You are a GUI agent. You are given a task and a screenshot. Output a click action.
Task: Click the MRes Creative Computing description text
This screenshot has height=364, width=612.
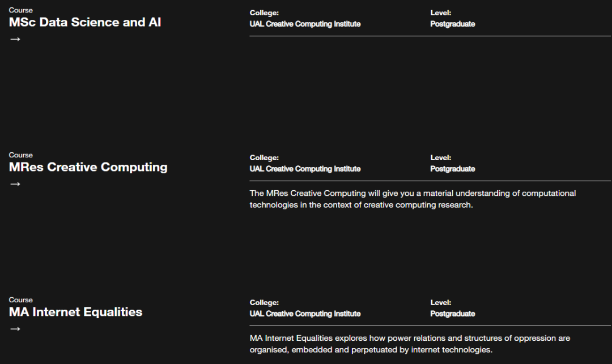click(413, 199)
